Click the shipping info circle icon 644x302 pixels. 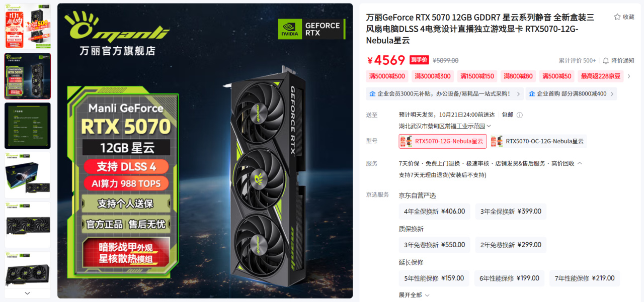[520, 115]
